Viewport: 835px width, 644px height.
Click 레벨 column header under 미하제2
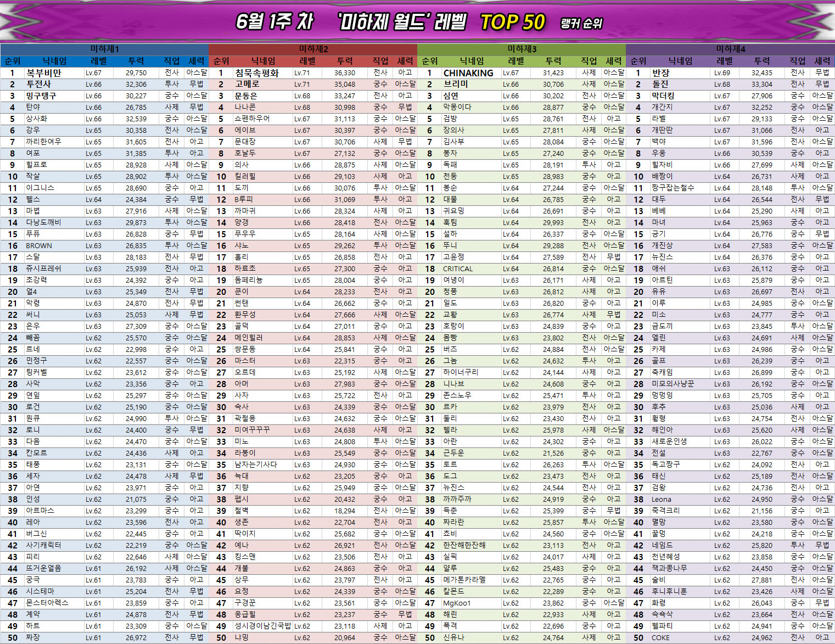coord(307,61)
